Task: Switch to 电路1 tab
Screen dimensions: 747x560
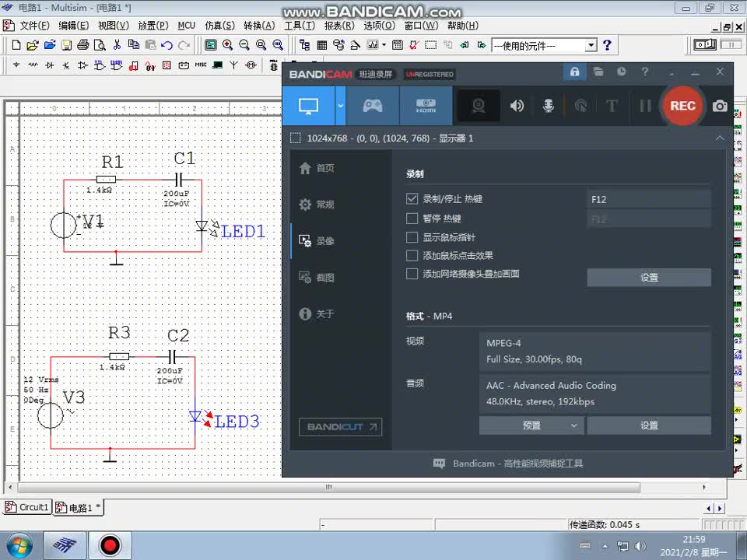Action: coord(78,508)
